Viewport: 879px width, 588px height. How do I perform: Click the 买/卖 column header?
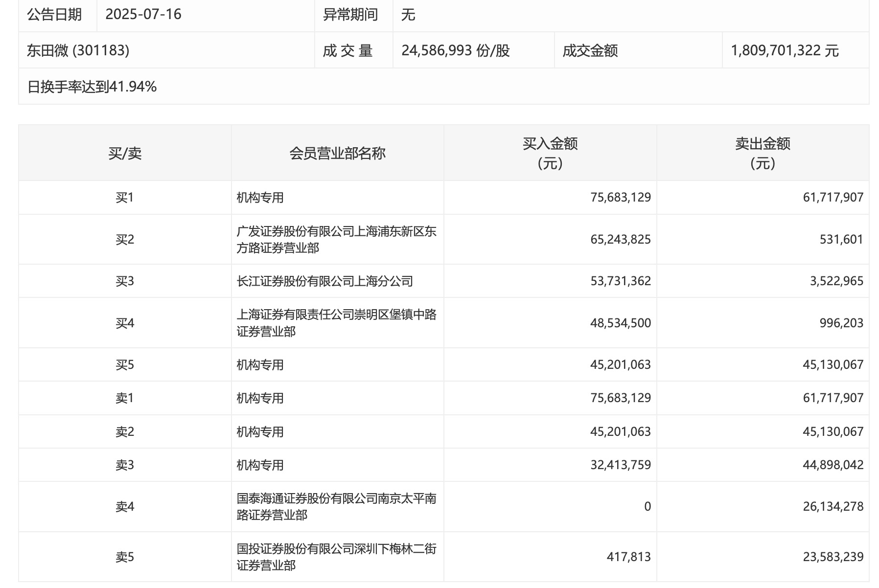click(125, 153)
